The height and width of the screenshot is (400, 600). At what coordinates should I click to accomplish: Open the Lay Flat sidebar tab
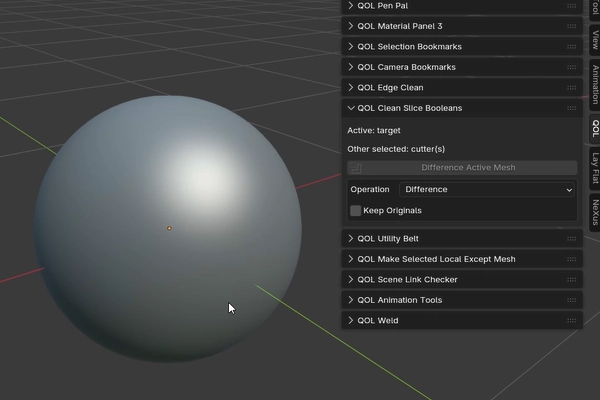click(x=595, y=168)
